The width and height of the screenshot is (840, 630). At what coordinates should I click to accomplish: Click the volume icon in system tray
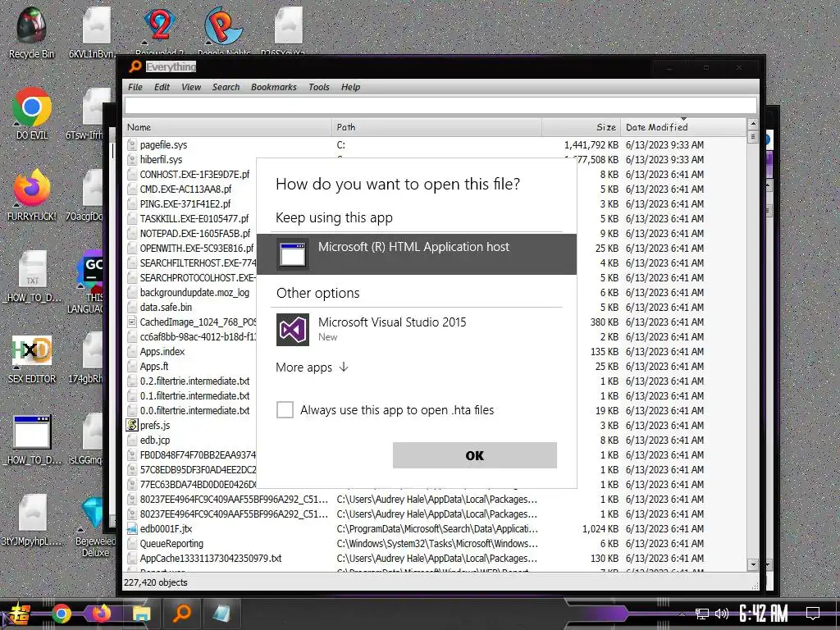(722, 614)
